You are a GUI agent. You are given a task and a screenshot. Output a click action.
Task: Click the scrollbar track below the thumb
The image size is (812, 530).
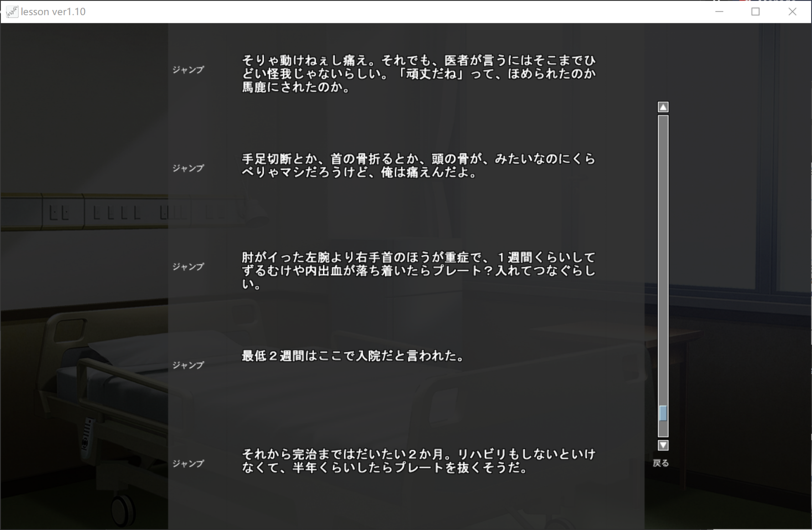point(663,429)
